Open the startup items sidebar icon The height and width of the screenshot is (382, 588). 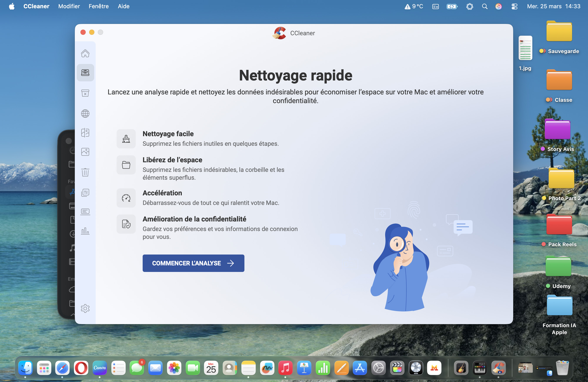(85, 211)
